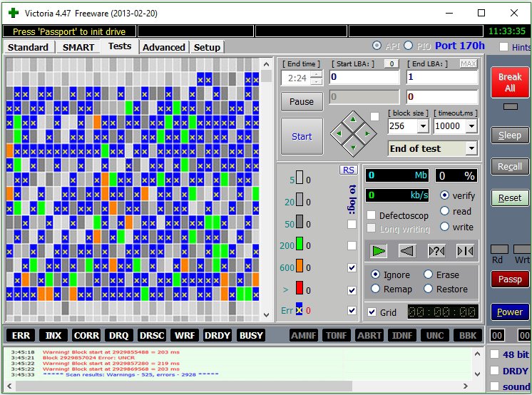532x395 pixels.
Task: Click the reverse scan arrow icon
Action: [406, 250]
